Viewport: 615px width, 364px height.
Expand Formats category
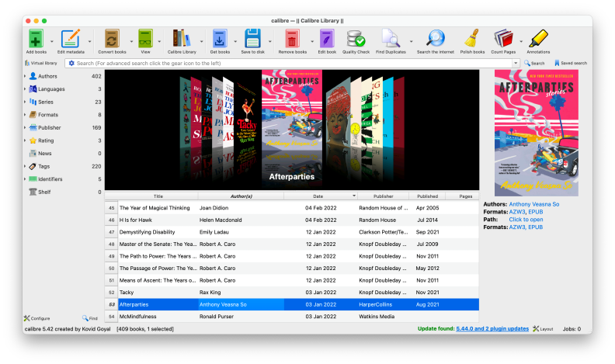point(25,115)
